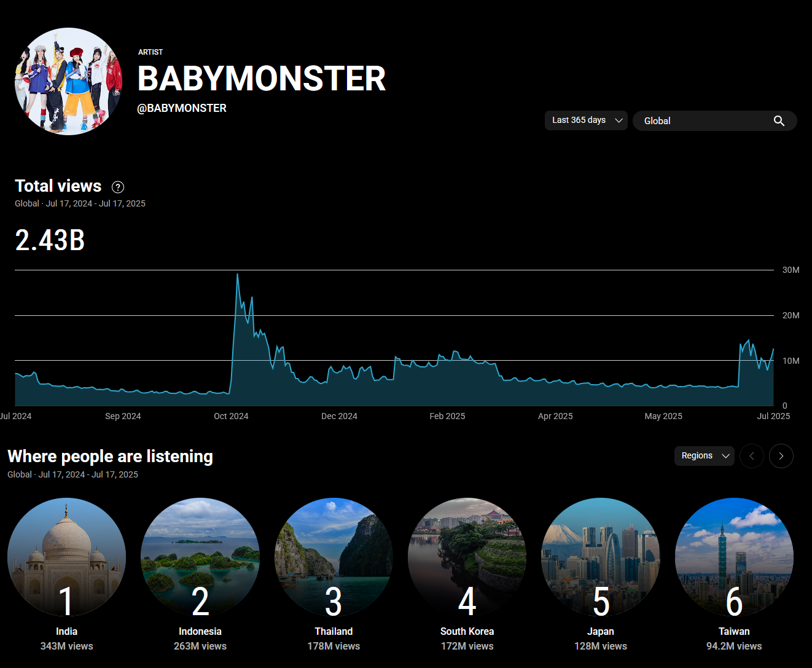Image resolution: width=812 pixels, height=668 pixels.
Task: Click the Indonesia region label
Action: pyautogui.click(x=200, y=631)
